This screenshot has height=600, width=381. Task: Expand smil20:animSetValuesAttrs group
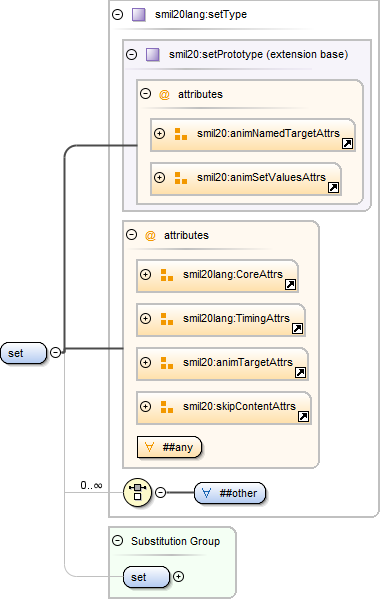[x=160, y=177]
